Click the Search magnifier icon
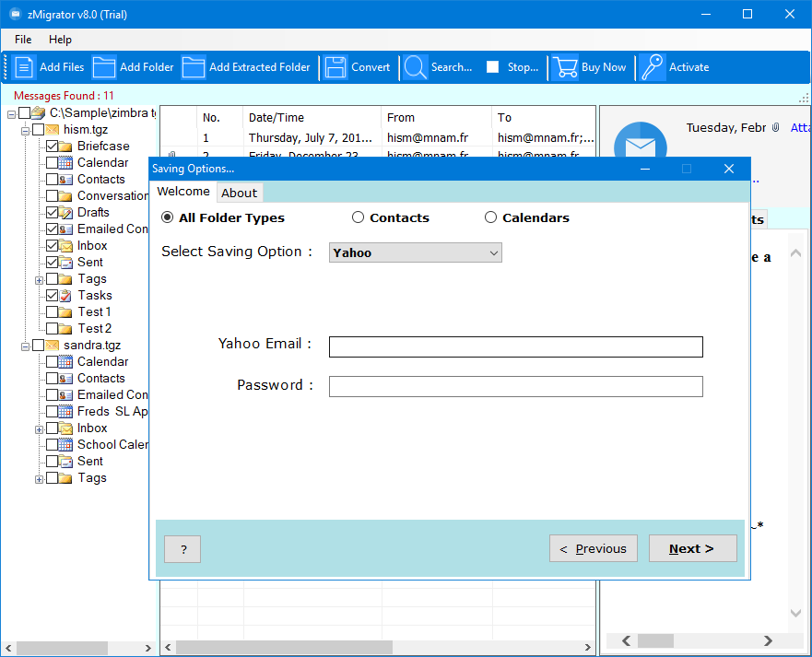The height and width of the screenshot is (657, 812). click(416, 67)
